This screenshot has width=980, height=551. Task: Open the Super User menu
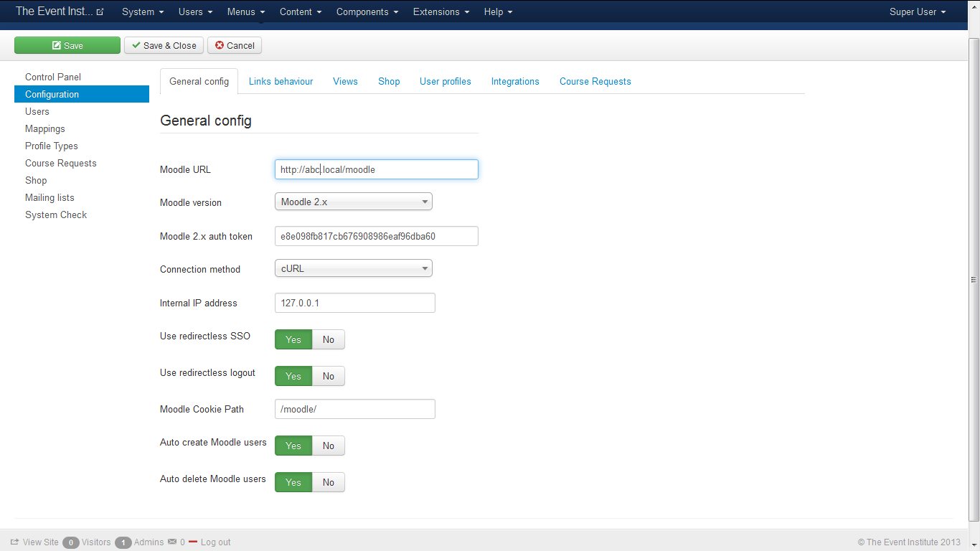[x=917, y=12]
